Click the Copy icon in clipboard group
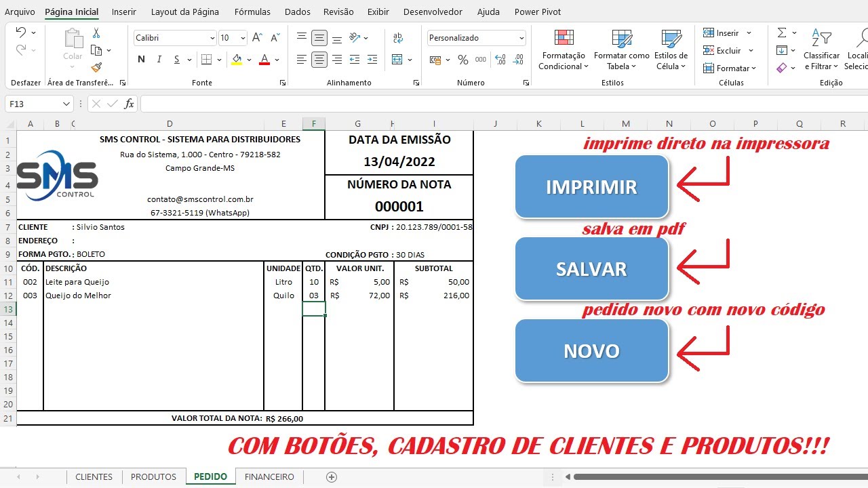 (96, 51)
